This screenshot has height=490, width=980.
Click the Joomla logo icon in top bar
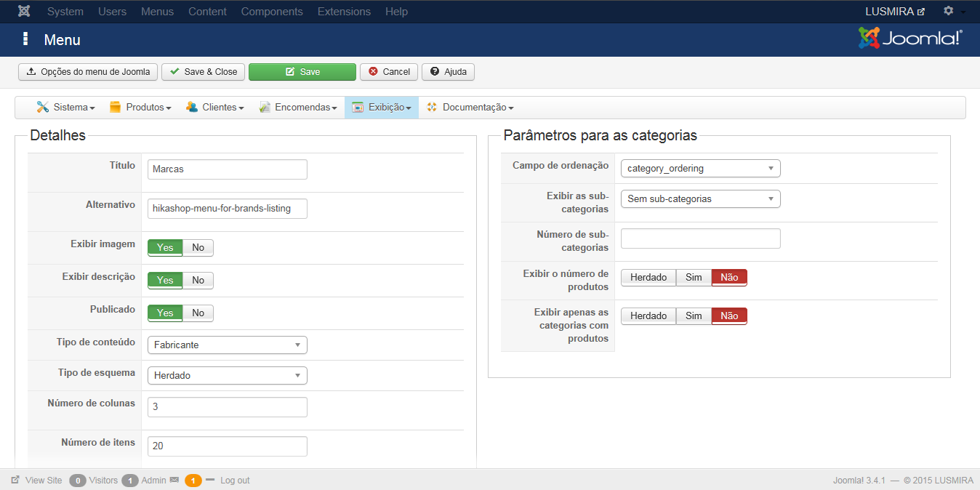click(24, 12)
